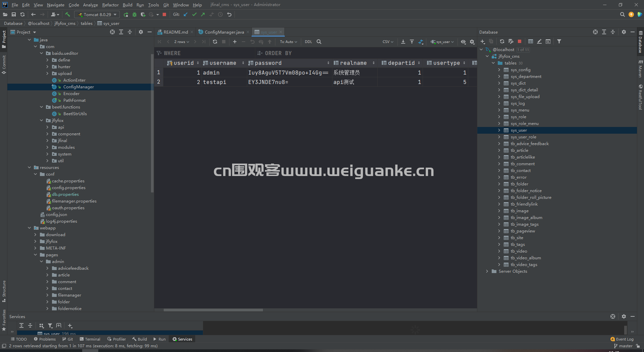Viewport: 644px width, 352px height.
Task: Add new data source plus icon
Action: pyautogui.click(x=483, y=41)
